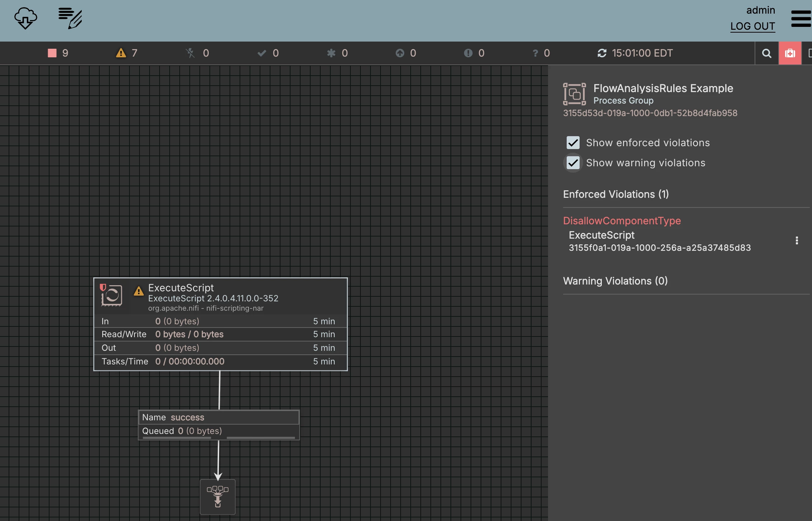The width and height of the screenshot is (812, 521).
Task: Click the 15:01:00 EDT refresh timestamp
Action: tap(642, 53)
